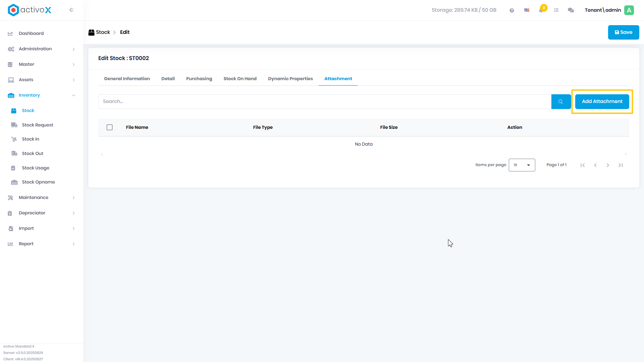Screen dimensions: 644x362
Task: Open the Stock On Hand tab
Action: click(x=240, y=79)
